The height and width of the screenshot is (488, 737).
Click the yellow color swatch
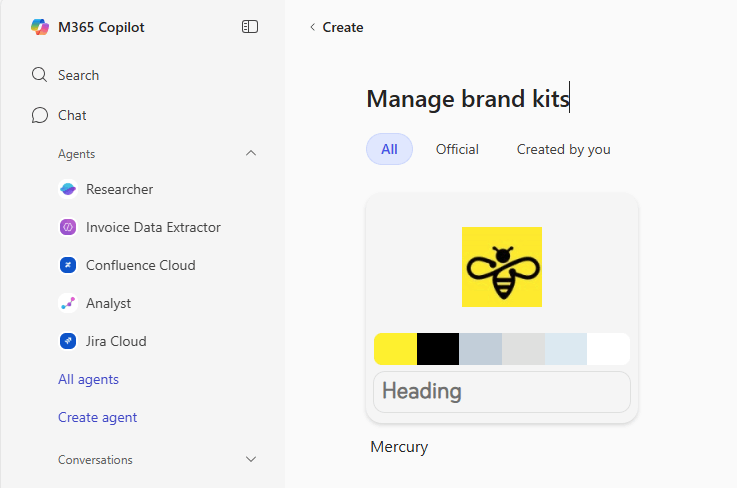click(395, 349)
